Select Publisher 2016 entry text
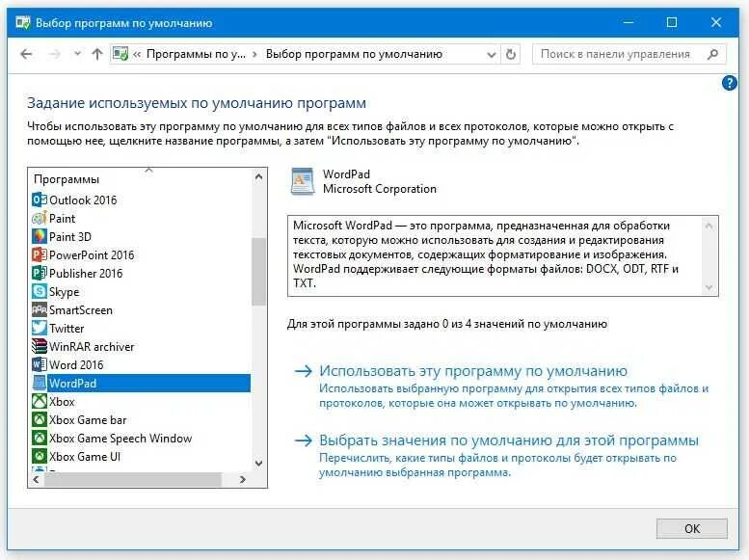 [x=86, y=274]
